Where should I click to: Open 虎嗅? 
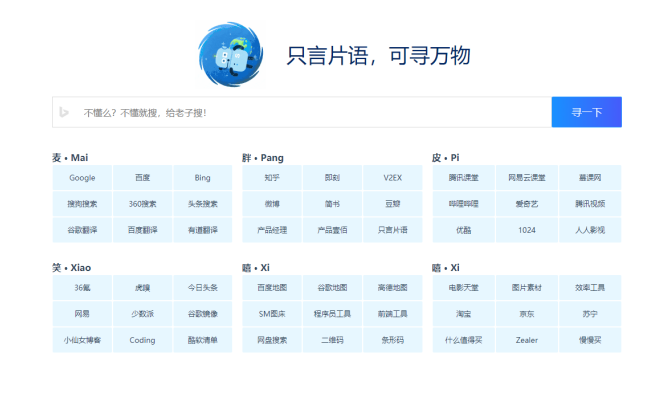[x=142, y=288]
